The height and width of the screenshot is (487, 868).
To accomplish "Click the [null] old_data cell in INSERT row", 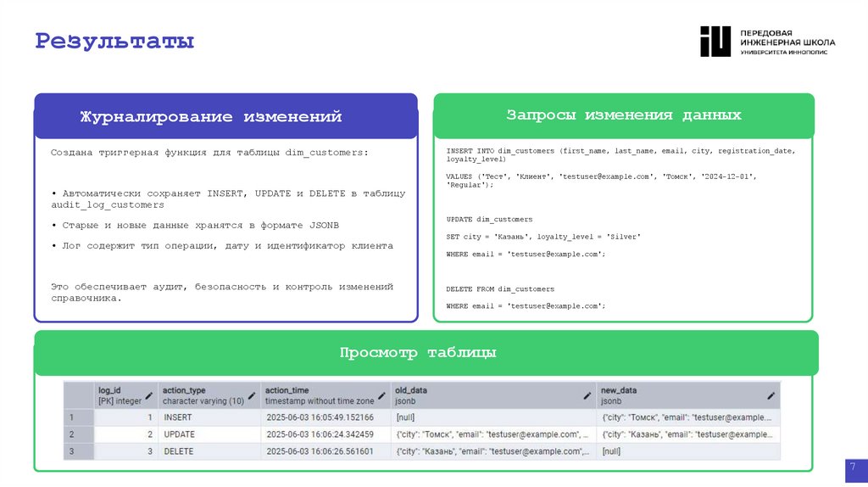I will click(493, 417).
